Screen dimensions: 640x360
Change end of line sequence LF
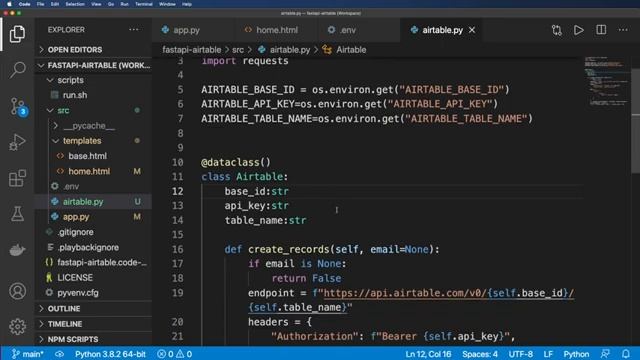pos(548,354)
